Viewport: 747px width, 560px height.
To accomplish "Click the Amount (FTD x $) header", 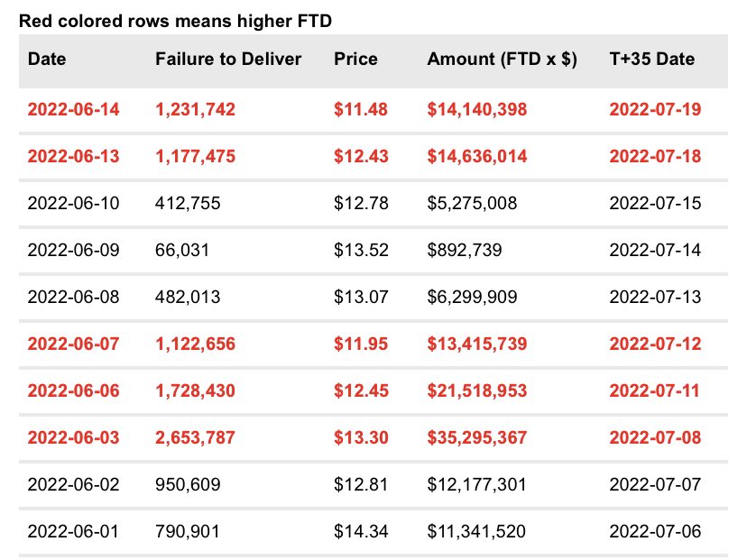I will click(x=503, y=60).
